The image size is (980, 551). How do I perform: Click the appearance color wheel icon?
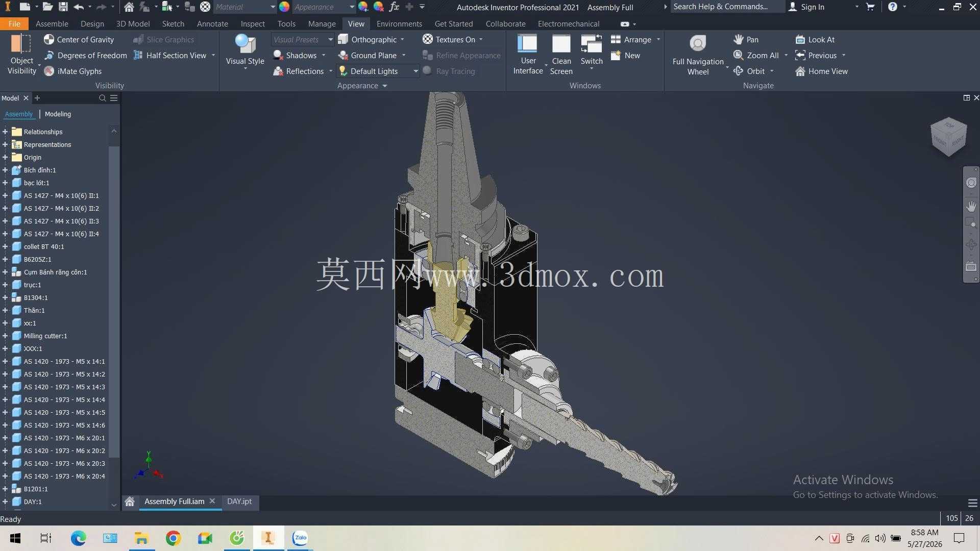coord(284,7)
